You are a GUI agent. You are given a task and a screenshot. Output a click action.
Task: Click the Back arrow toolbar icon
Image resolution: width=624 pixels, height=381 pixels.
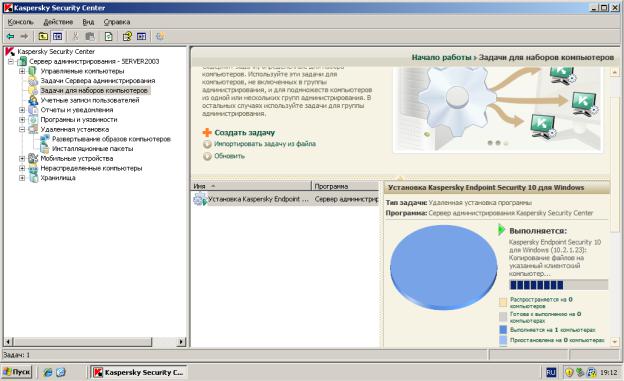10,36
